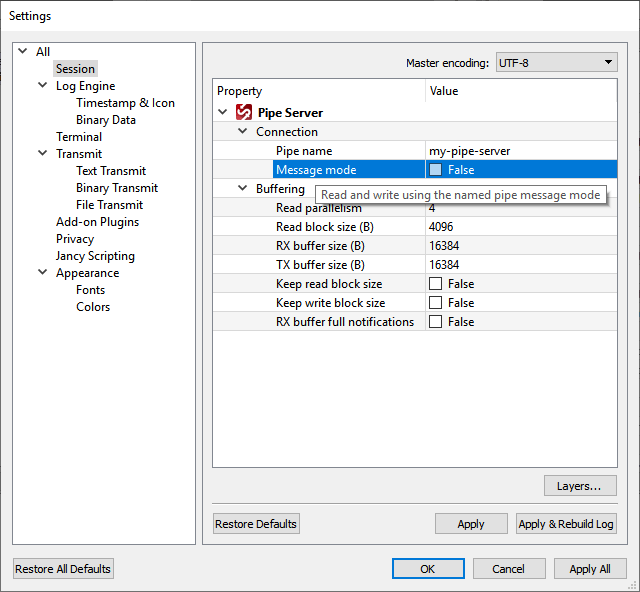This screenshot has width=640, height=592.
Task: Click the Layers... button
Action: click(x=580, y=486)
